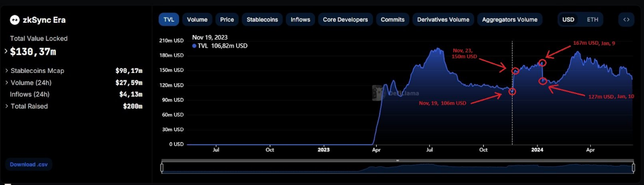
Task: Toggle the Volume chart metric
Action: [197, 20]
